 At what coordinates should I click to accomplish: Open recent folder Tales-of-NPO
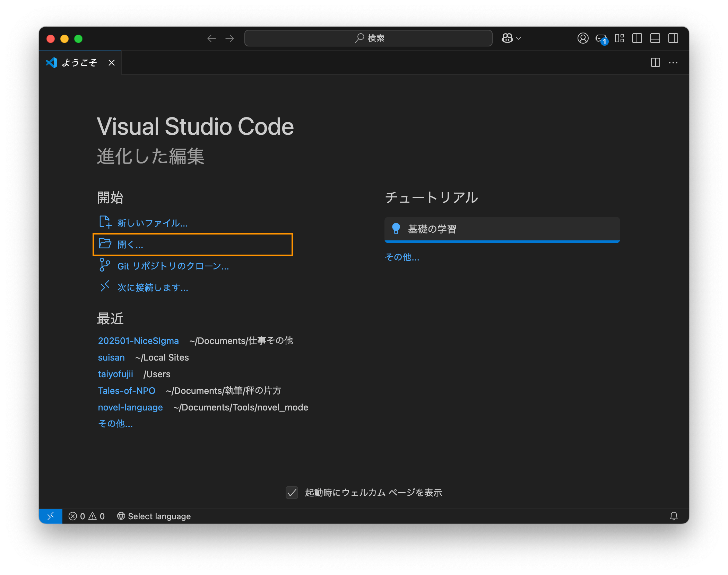pyautogui.click(x=127, y=391)
